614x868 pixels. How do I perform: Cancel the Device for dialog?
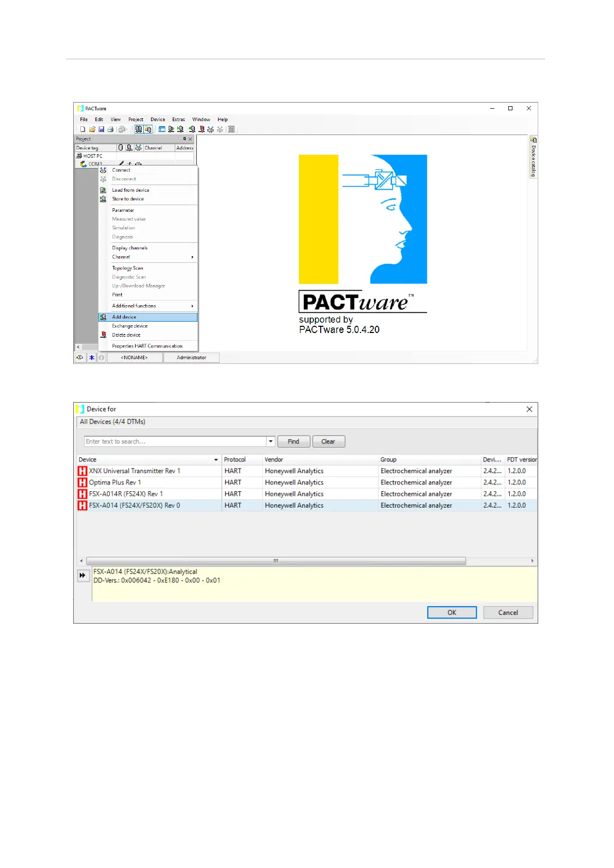pyautogui.click(x=508, y=612)
